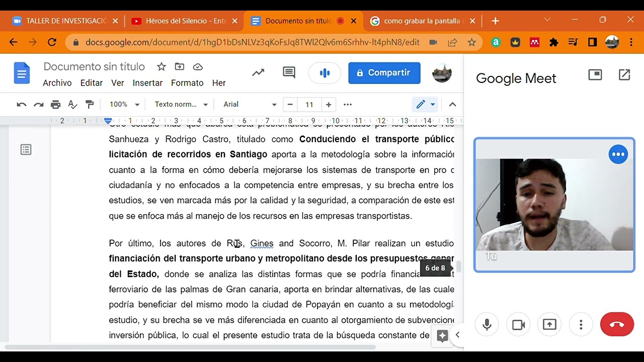Move document to folder icon
This screenshot has width=644, height=362.
(180, 67)
